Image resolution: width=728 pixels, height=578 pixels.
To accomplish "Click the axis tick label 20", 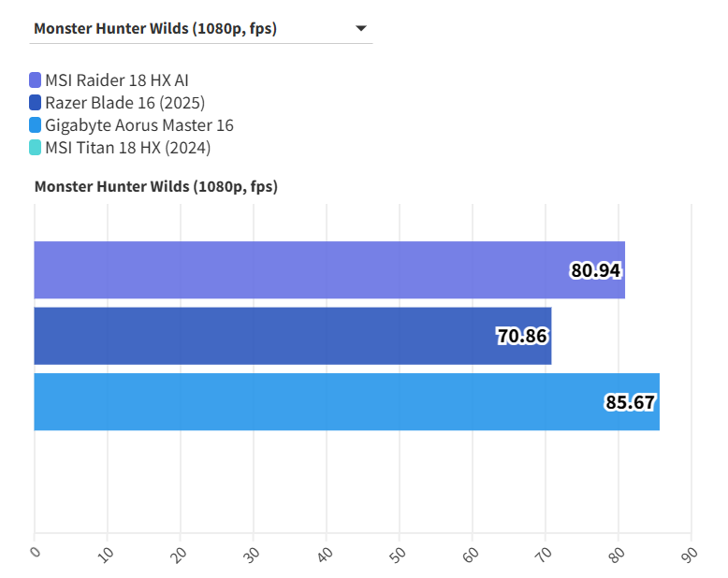I will 179,555.
